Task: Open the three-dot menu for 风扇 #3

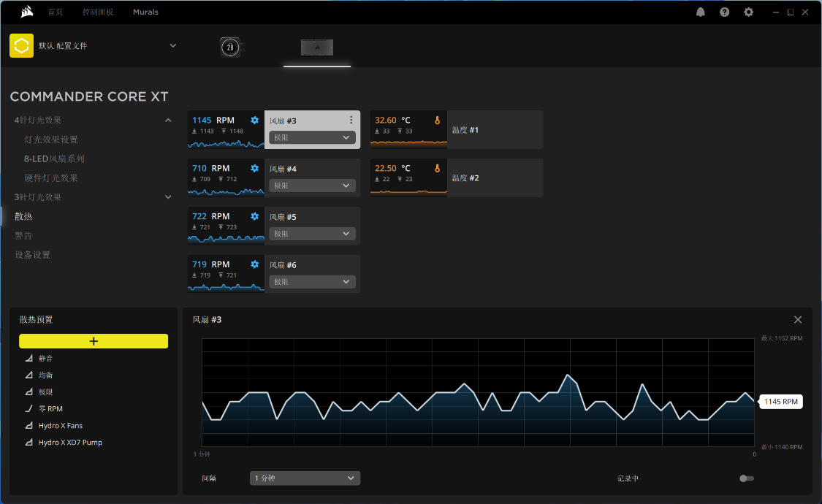Action: tap(351, 120)
